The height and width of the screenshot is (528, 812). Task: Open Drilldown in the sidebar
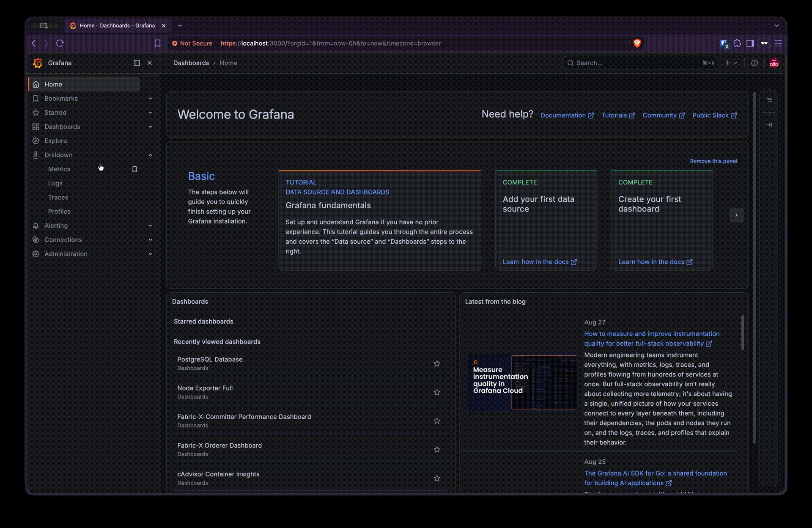click(58, 155)
